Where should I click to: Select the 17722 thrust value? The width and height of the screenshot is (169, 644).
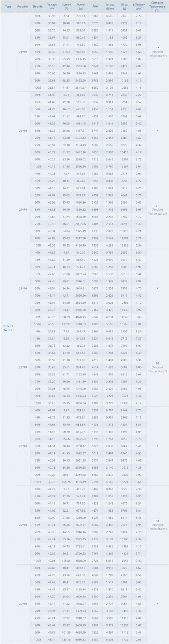[x=124, y=639]
